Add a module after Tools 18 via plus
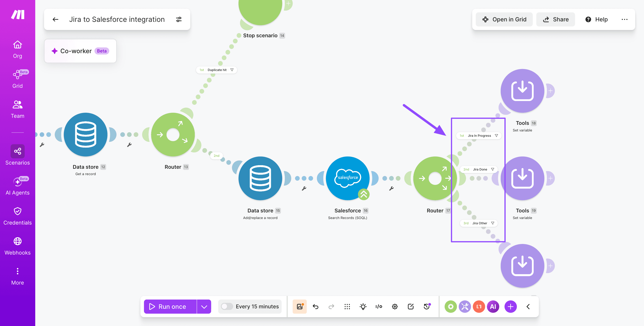Viewport: 644px width, 326px height. point(550,91)
